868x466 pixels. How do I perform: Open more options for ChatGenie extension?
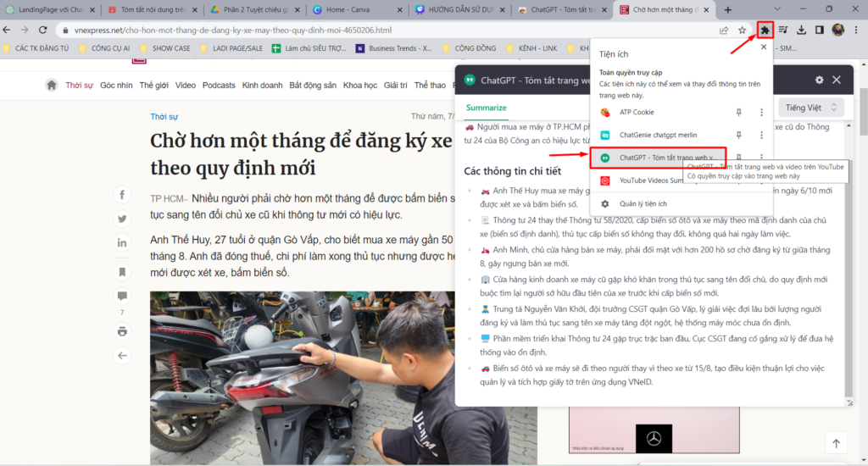(761, 136)
